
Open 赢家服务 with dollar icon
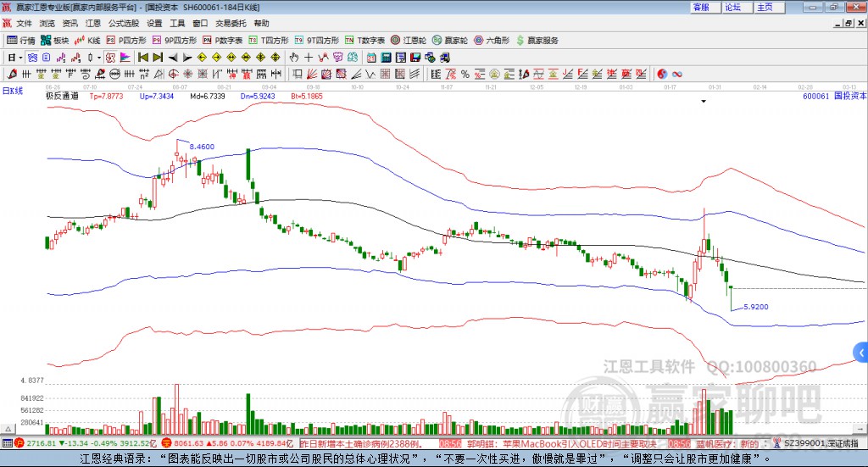pos(537,41)
